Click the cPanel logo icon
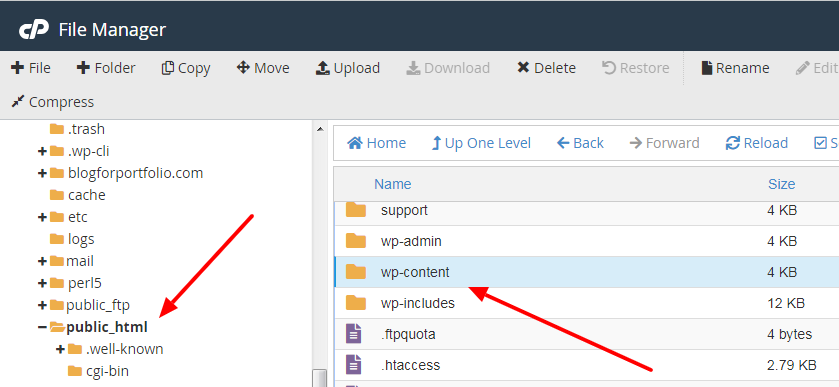This screenshot has width=839, height=387. coord(34,29)
